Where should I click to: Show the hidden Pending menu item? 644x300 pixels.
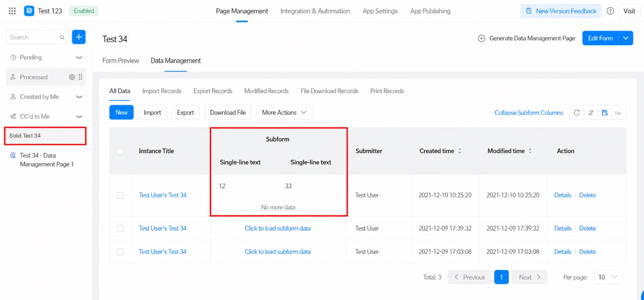tap(79, 57)
